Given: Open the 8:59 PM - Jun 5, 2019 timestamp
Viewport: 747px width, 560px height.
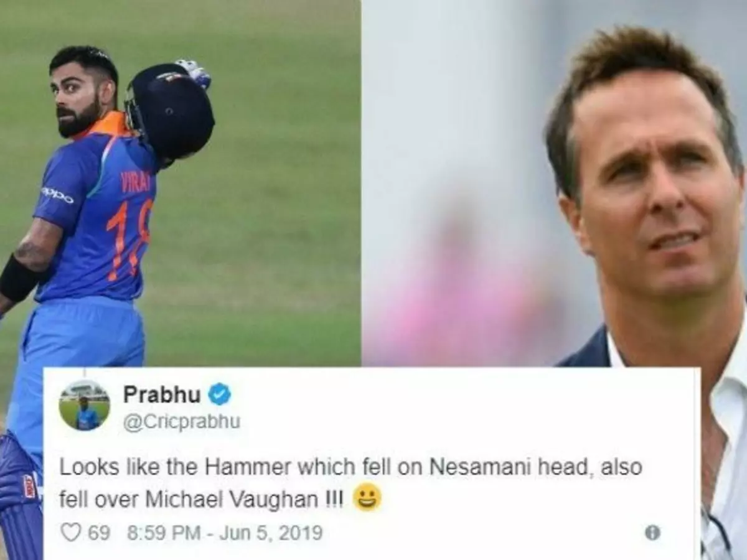Looking at the screenshot, I should 225,533.
